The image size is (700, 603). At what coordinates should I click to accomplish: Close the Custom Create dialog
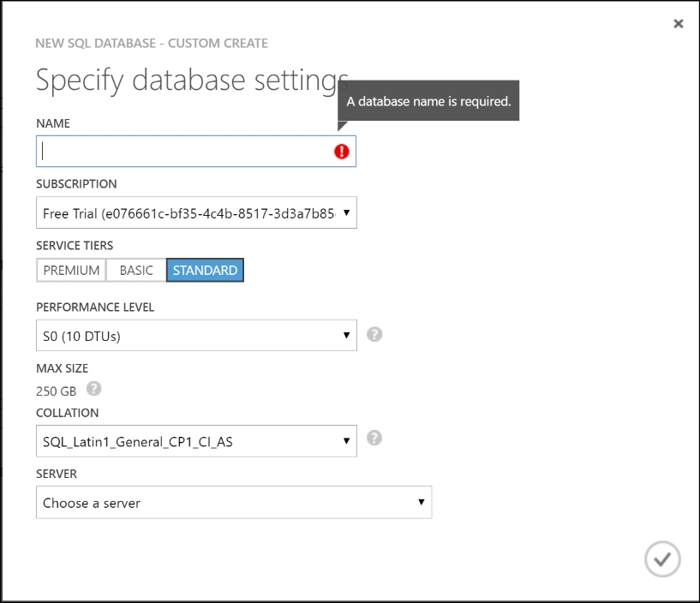point(679,23)
